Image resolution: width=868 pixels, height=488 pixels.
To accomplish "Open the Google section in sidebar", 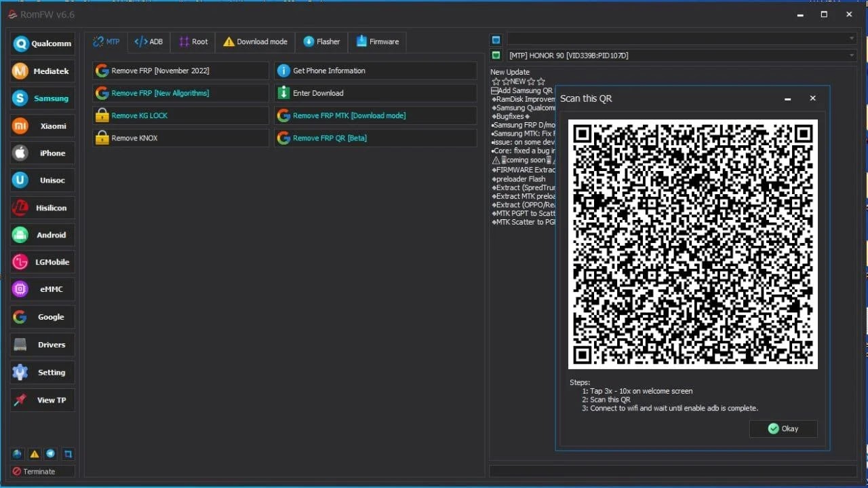I will 42,317.
